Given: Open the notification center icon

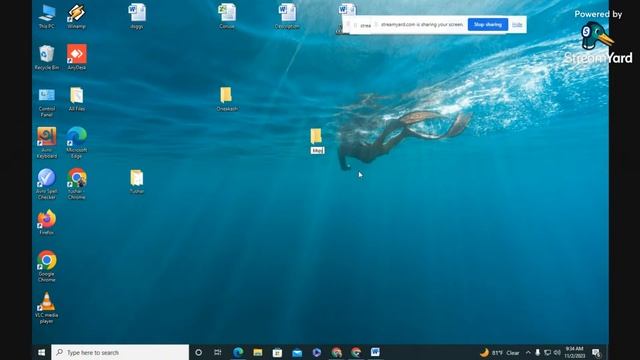Looking at the screenshot, I should point(596,353).
